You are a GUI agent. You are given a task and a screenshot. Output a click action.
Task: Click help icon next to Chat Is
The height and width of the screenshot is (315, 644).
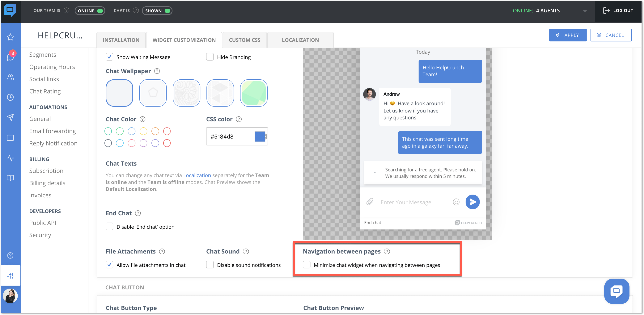[136, 10]
